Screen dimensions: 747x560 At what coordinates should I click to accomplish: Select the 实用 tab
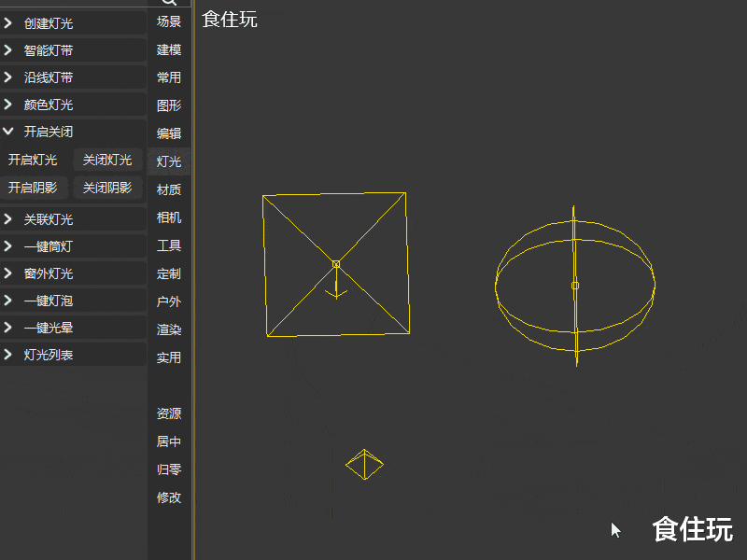(169, 357)
